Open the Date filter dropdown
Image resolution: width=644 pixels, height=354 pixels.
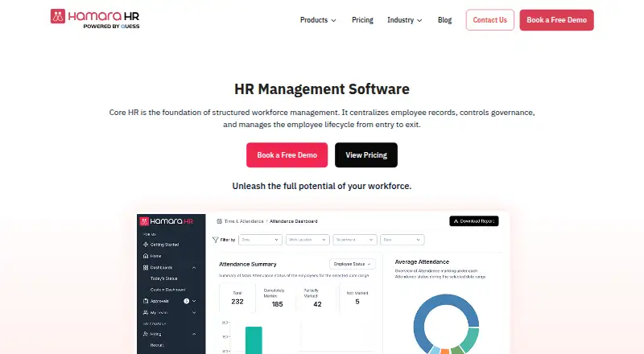pyautogui.click(x=402, y=240)
